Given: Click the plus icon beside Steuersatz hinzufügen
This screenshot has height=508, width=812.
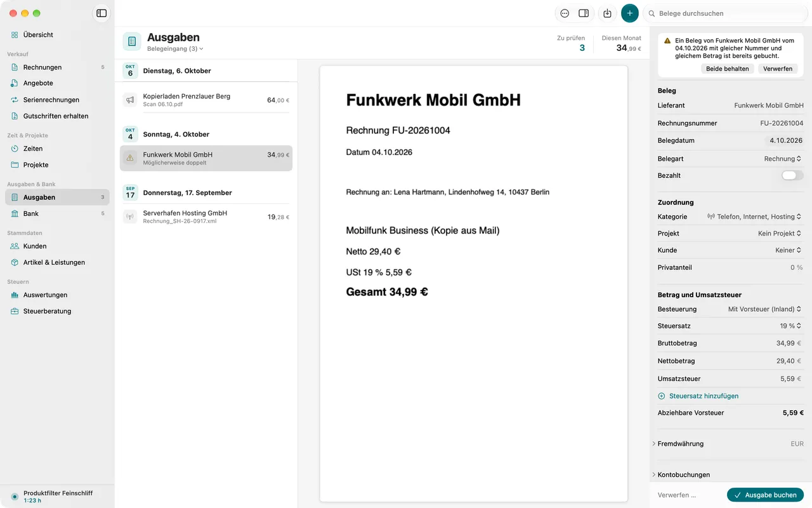Looking at the screenshot, I should pyautogui.click(x=662, y=396).
